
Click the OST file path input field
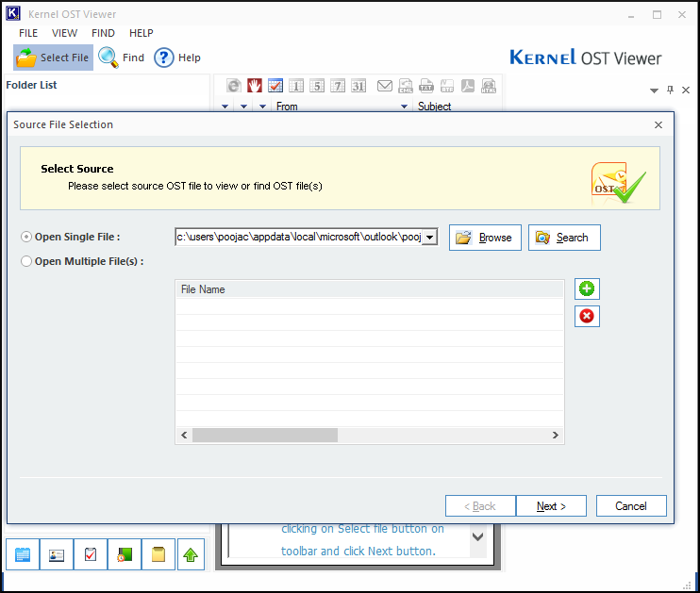click(299, 237)
